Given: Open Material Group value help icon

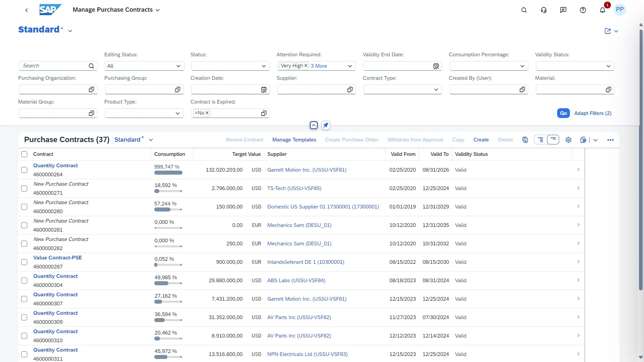Looking at the screenshot, I should 91,113.
